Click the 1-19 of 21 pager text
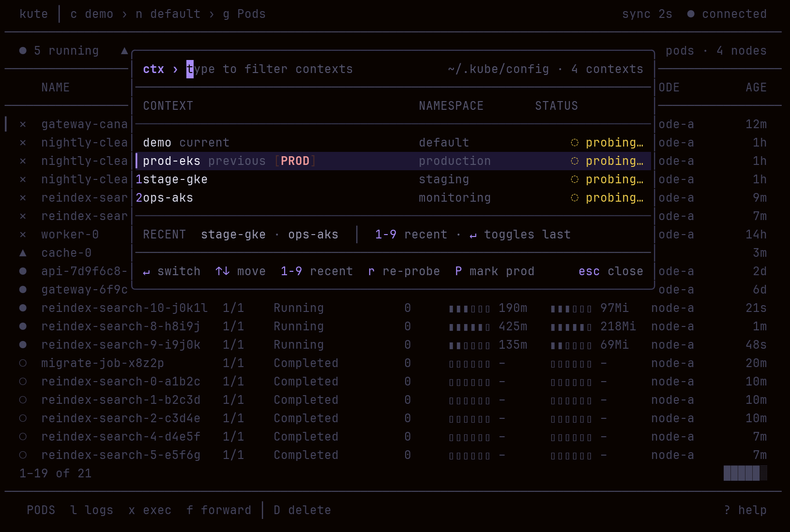790x532 pixels. (x=55, y=473)
